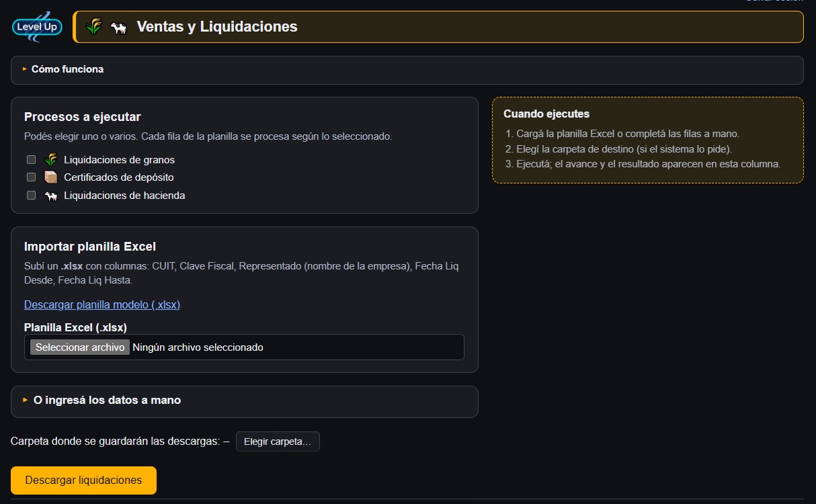Screen dimensions: 816x504
Task: Click the box icon beside Certificados de depósito
Action: [x=50, y=177]
